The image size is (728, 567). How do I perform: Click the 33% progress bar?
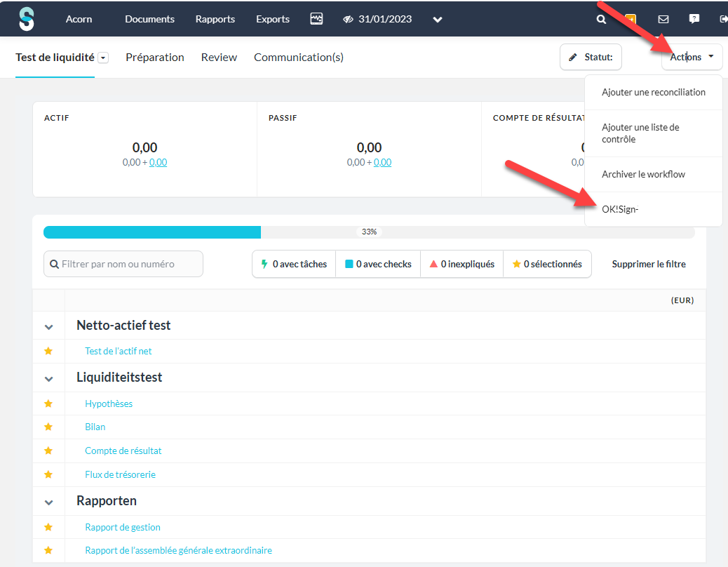[369, 232]
